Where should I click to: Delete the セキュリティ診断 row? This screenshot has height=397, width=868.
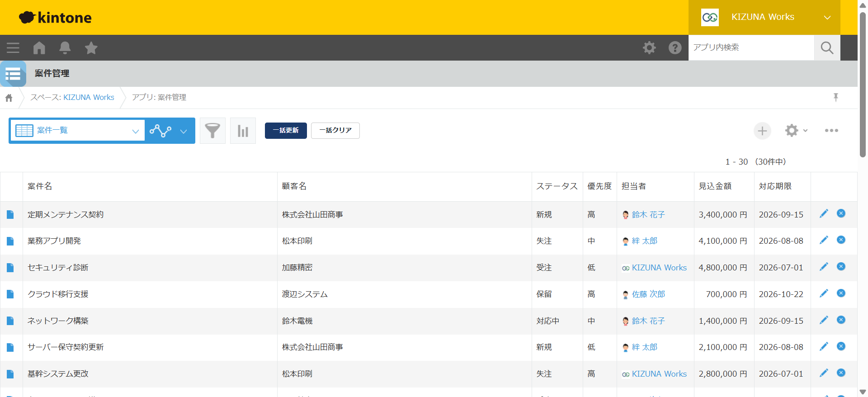[841, 266]
